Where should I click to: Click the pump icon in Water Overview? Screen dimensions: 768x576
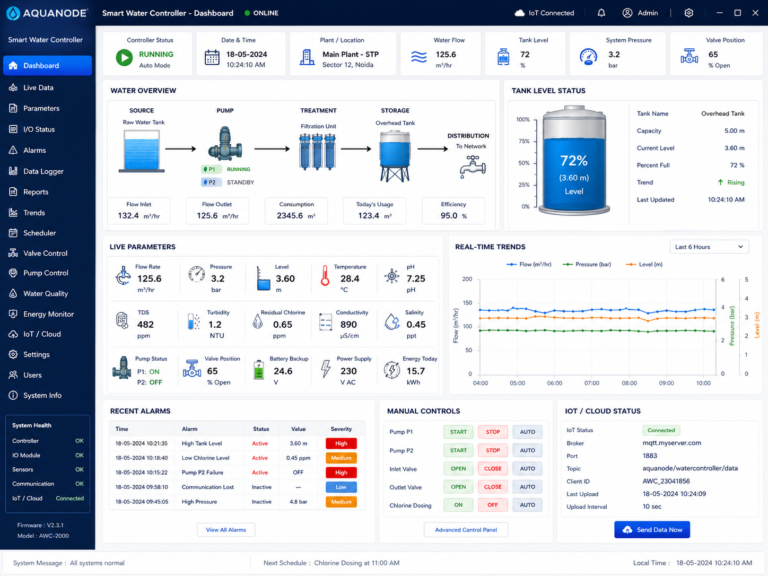point(225,144)
